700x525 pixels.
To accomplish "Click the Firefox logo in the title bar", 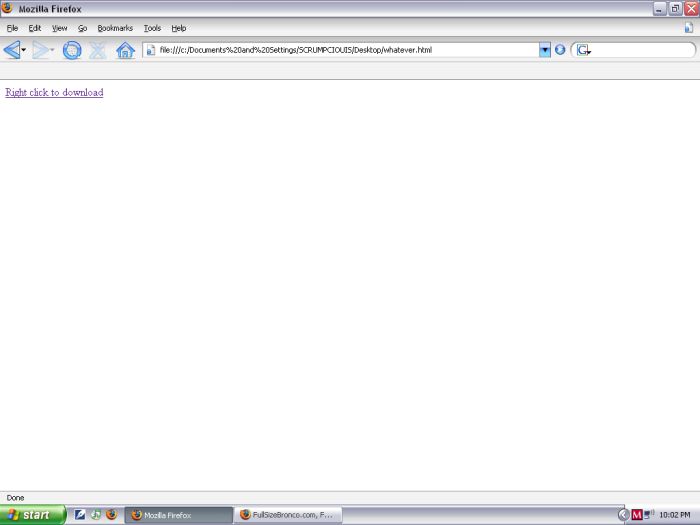I will (7, 8).
